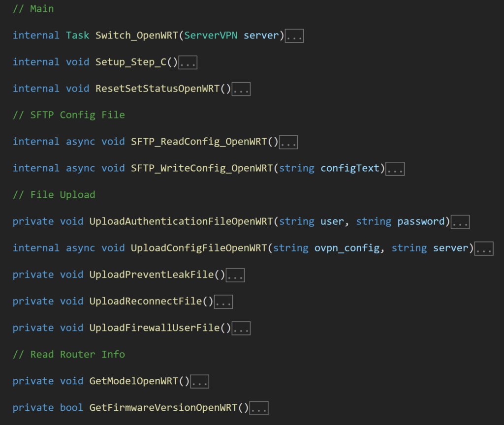The image size is (504, 425).
Task: Click the '// SFTP Config File' comment
Action: tap(69, 115)
